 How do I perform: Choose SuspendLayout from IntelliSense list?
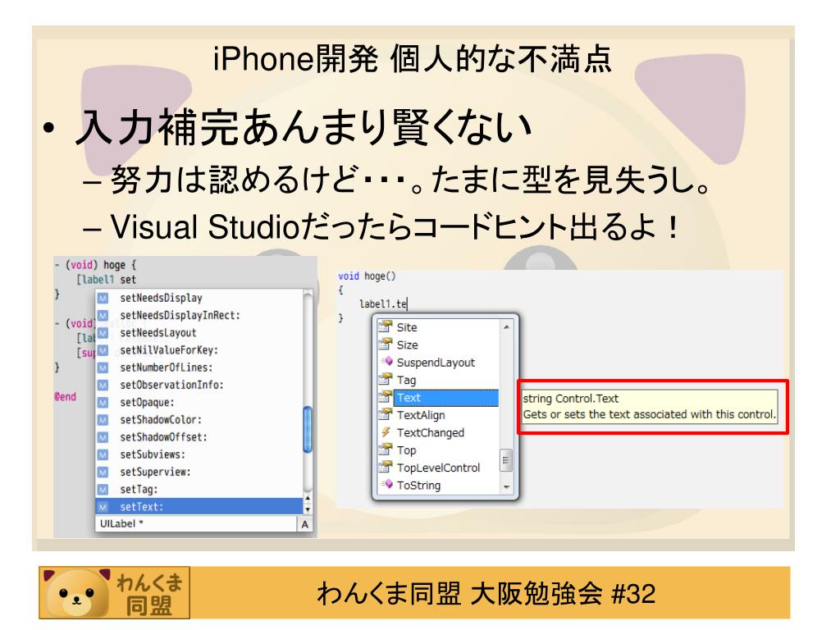point(436,363)
